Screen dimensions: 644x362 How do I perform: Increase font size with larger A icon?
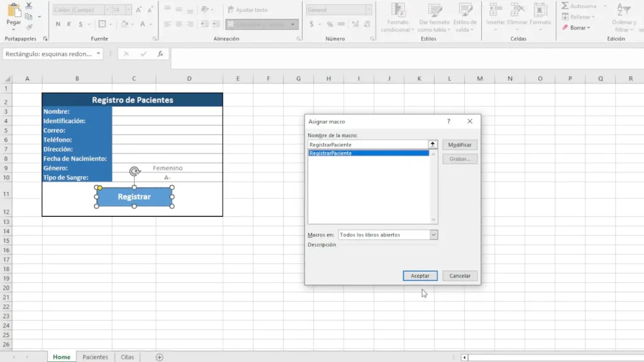coord(139,10)
